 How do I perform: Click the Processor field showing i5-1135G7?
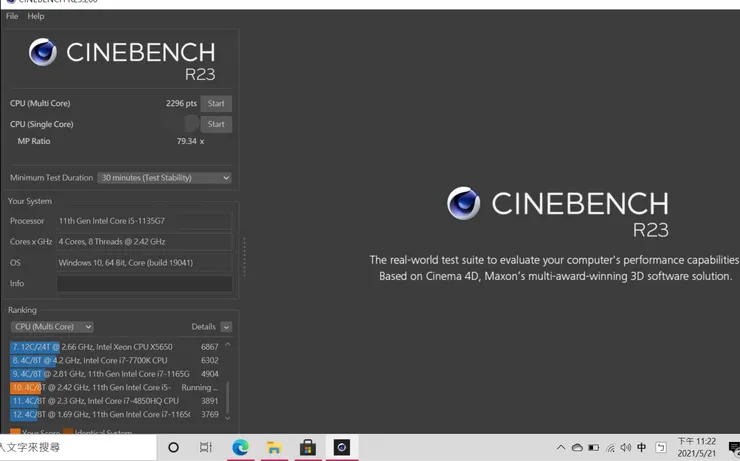pos(144,221)
